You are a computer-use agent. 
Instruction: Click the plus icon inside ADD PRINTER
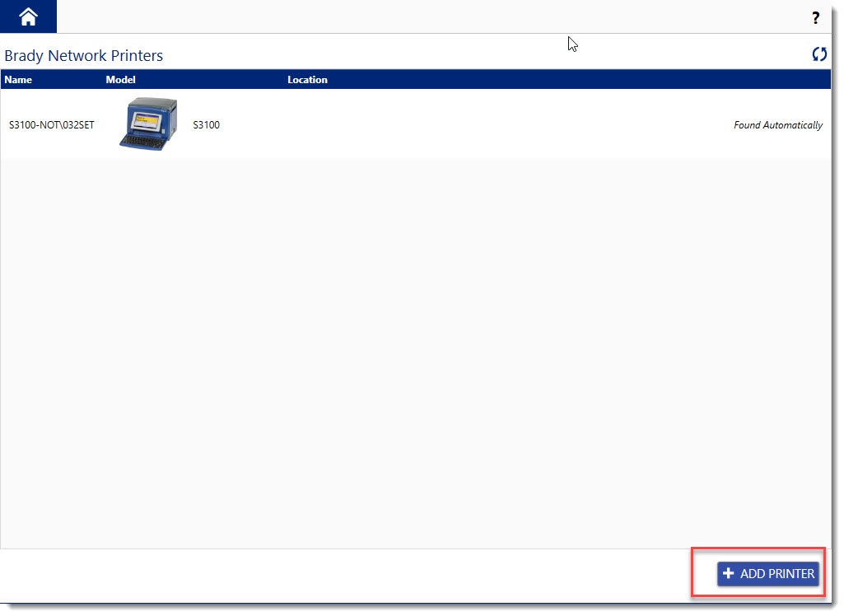click(x=728, y=573)
